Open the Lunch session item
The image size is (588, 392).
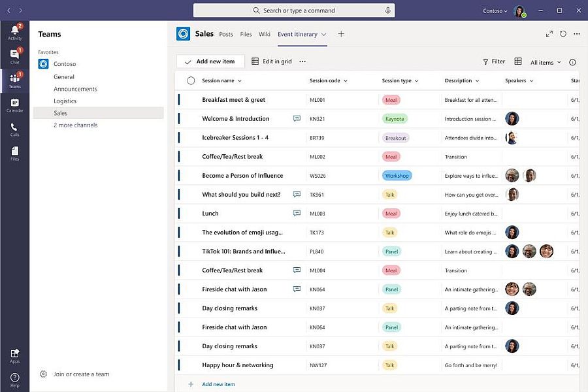click(210, 214)
